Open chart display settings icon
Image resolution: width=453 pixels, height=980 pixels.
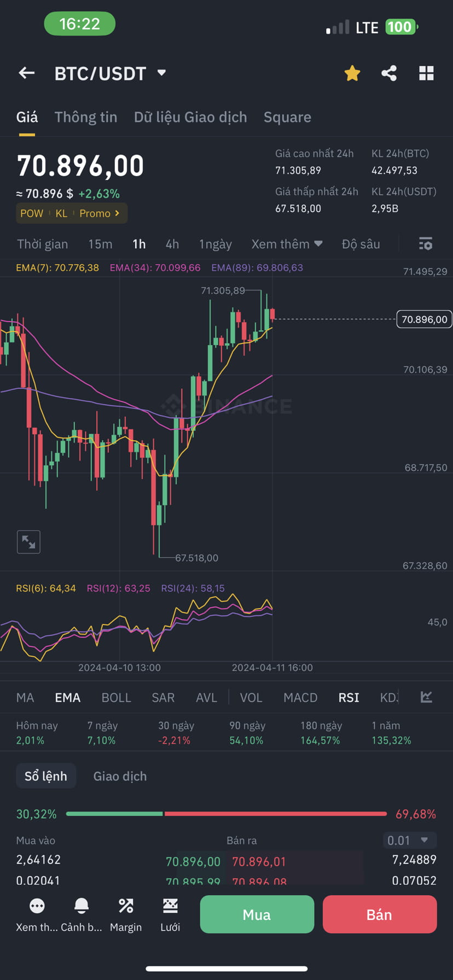click(x=426, y=244)
